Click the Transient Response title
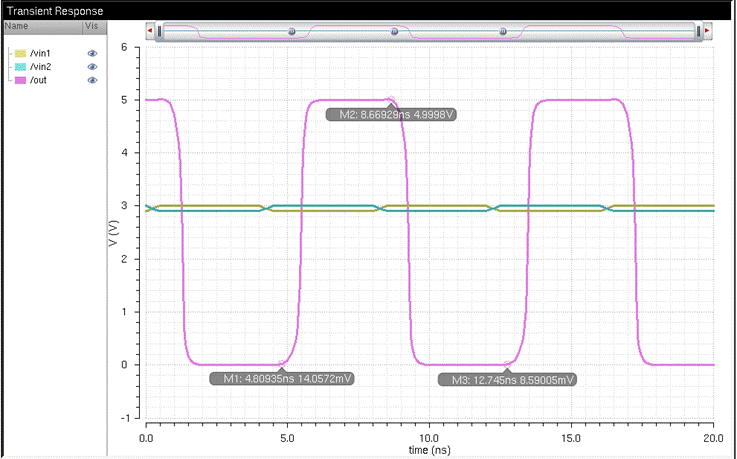Image resolution: width=737 pixels, height=459 pixels. pyautogui.click(x=55, y=11)
